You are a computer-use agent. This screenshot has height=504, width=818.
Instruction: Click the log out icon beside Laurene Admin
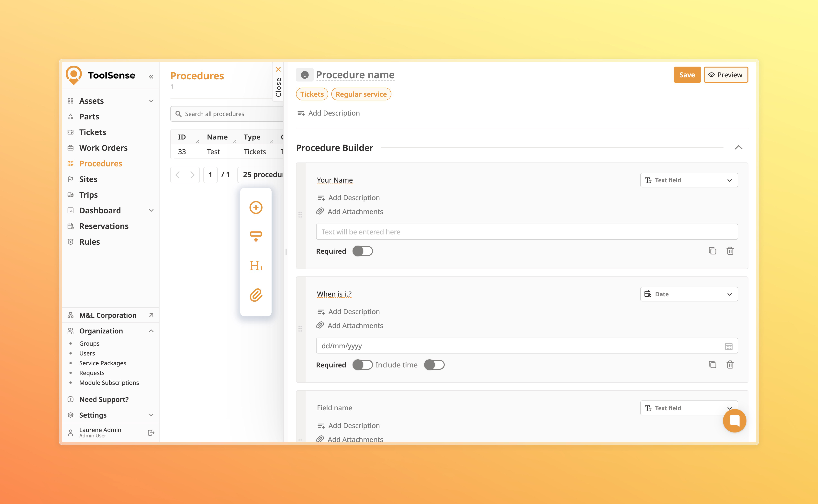coord(151,433)
